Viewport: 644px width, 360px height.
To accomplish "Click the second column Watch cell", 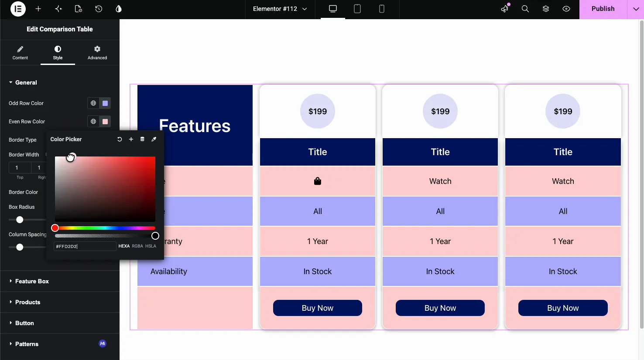I will (440, 181).
